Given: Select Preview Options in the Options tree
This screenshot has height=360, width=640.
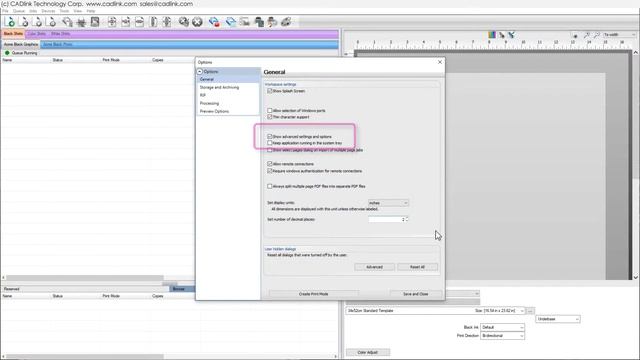Looking at the screenshot, I should (x=214, y=111).
